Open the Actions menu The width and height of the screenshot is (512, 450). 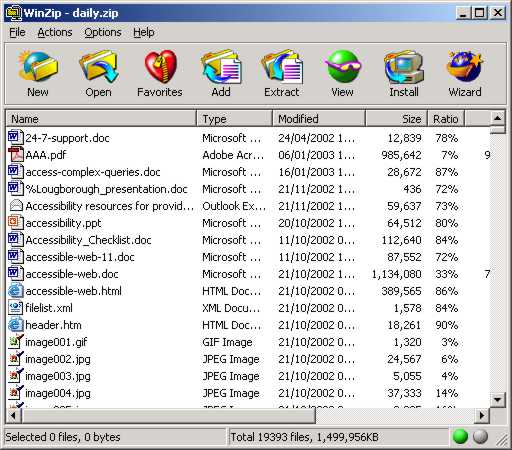(55, 32)
